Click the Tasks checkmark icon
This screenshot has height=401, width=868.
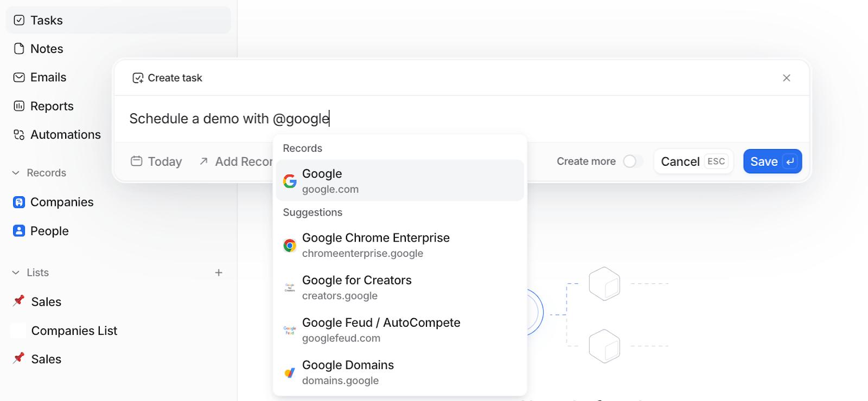(19, 20)
